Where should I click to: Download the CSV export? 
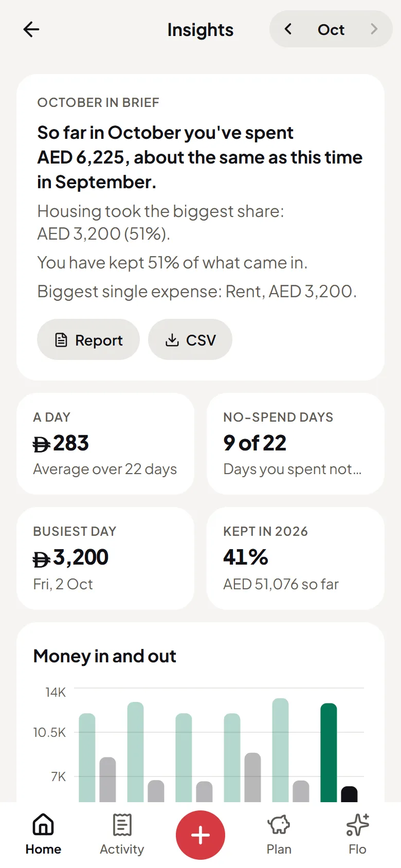[x=190, y=339]
